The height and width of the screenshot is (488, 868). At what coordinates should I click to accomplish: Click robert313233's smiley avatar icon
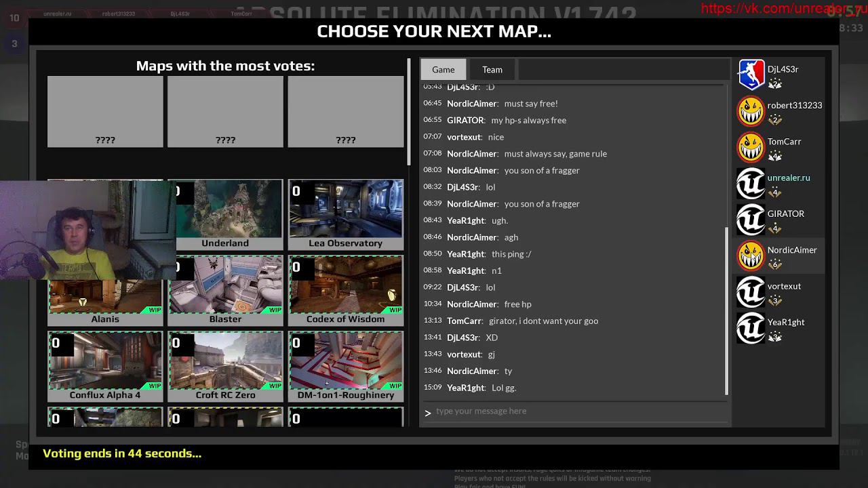click(751, 111)
